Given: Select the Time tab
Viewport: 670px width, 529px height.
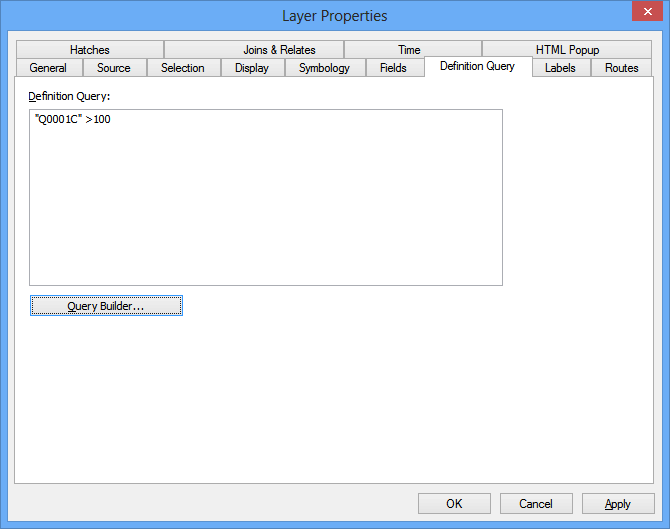Looking at the screenshot, I should [x=409, y=50].
